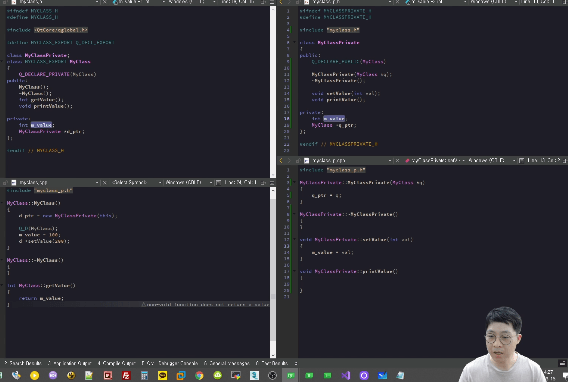This screenshot has height=382, width=568.
Task: Click active Qt Creator icon in taskbar
Action: [291, 375]
